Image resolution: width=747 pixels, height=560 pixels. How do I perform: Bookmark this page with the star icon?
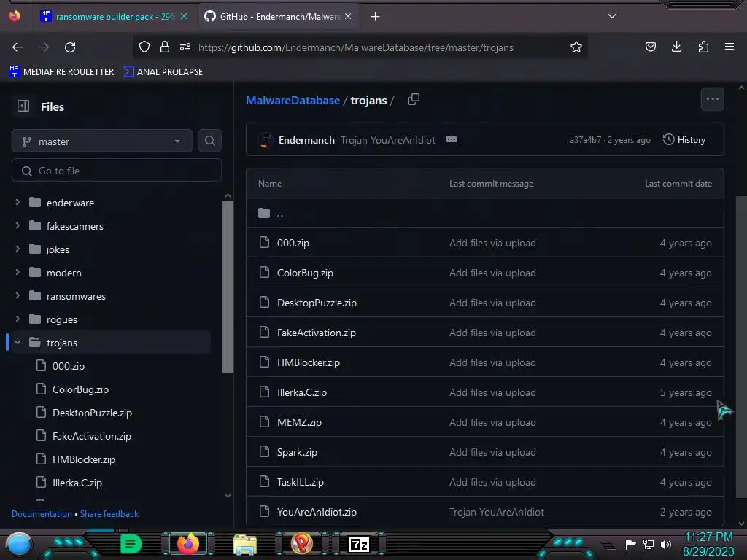coord(576,47)
